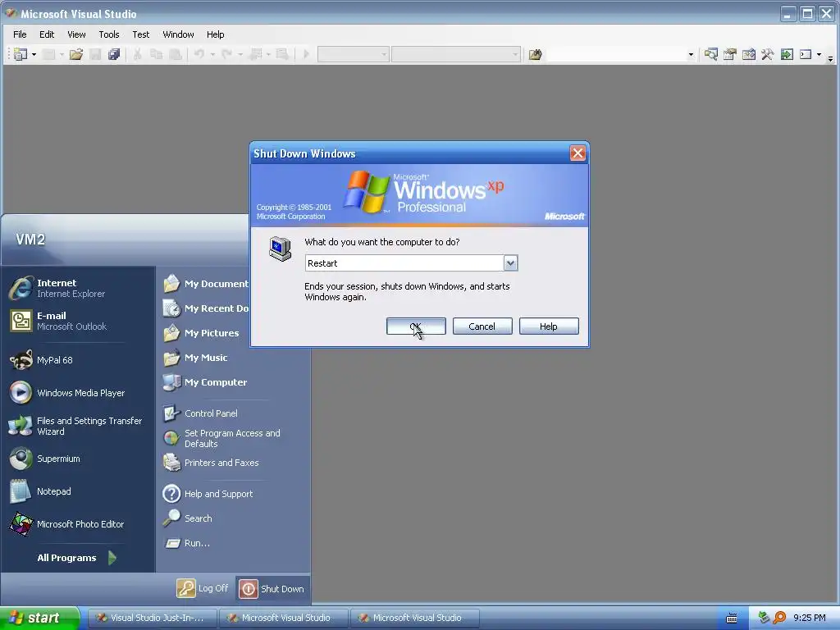Click Help button in Shut Down dialog
The height and width of the screenshot is (630, 840).
pos(549,326)
